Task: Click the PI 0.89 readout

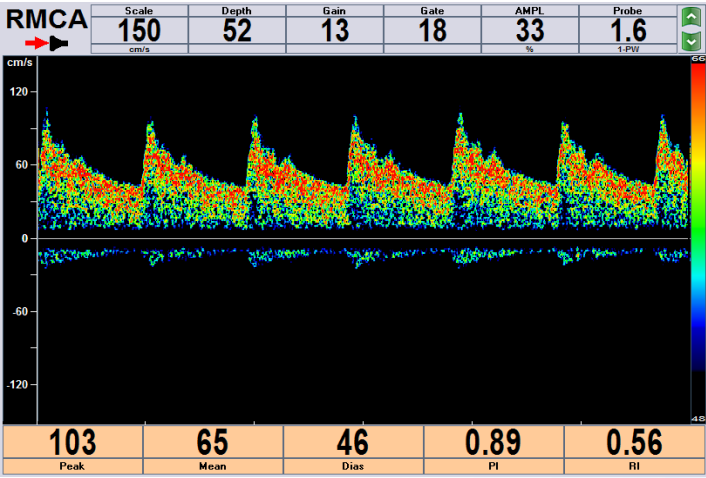Action: (x=494, y=449)
